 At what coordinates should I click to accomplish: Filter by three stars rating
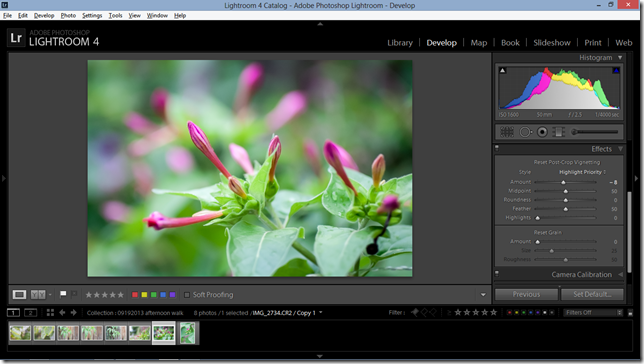[476, 313]
